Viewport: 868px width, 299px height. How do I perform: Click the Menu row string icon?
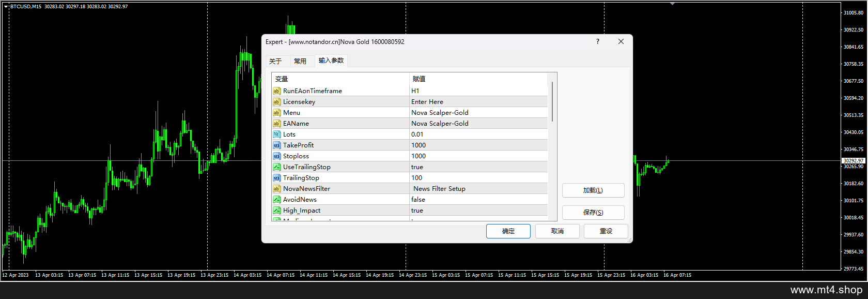[x=276, y=113]
